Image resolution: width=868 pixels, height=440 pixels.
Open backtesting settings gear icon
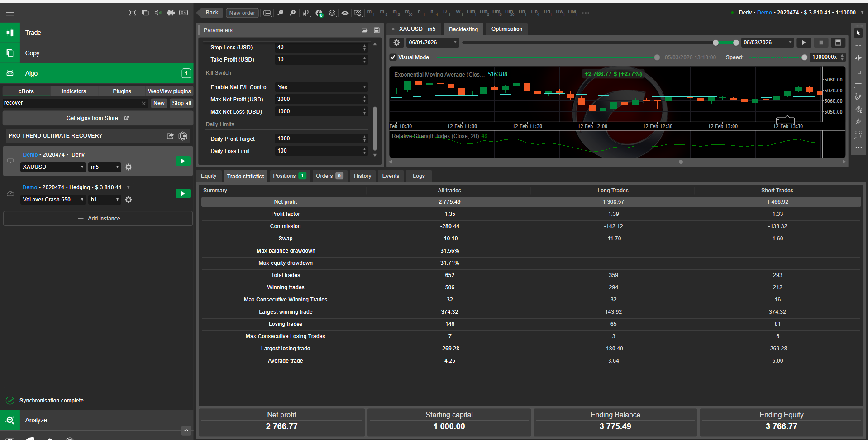click(397, 43)
